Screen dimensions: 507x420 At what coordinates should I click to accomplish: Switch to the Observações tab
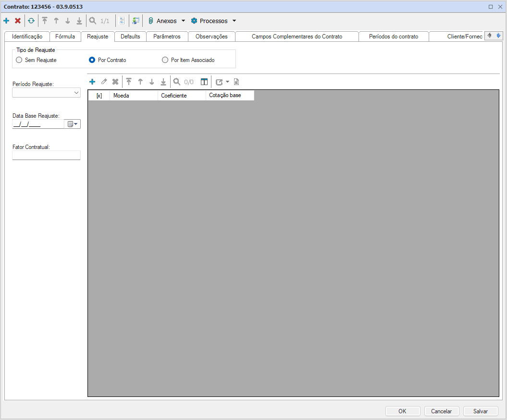click(211, 37)
